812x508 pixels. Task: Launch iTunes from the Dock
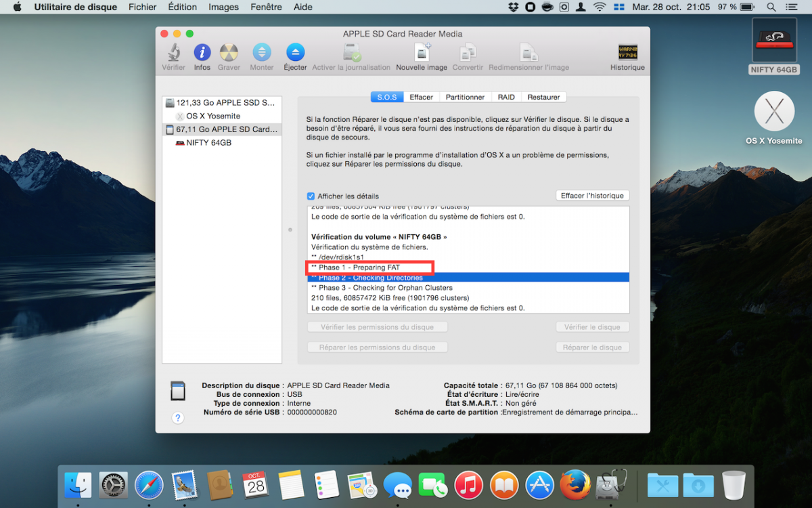pyautogui.click(x=468, y=485)
